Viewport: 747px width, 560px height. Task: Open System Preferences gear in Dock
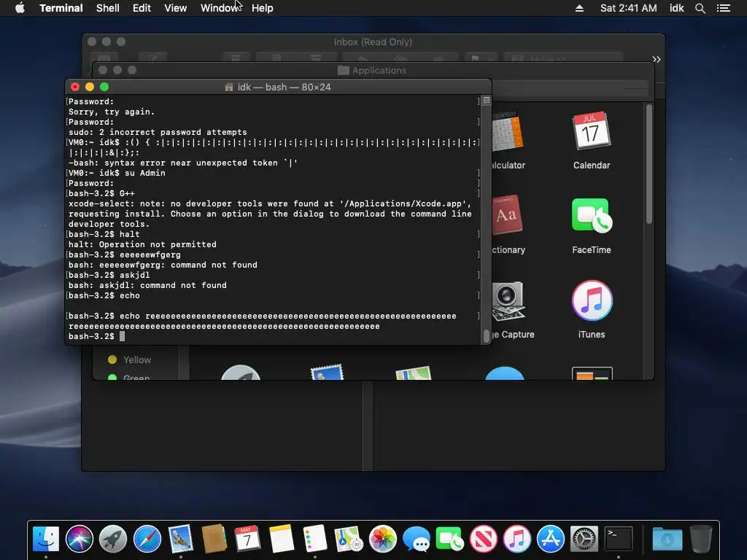tap(584, 539)
